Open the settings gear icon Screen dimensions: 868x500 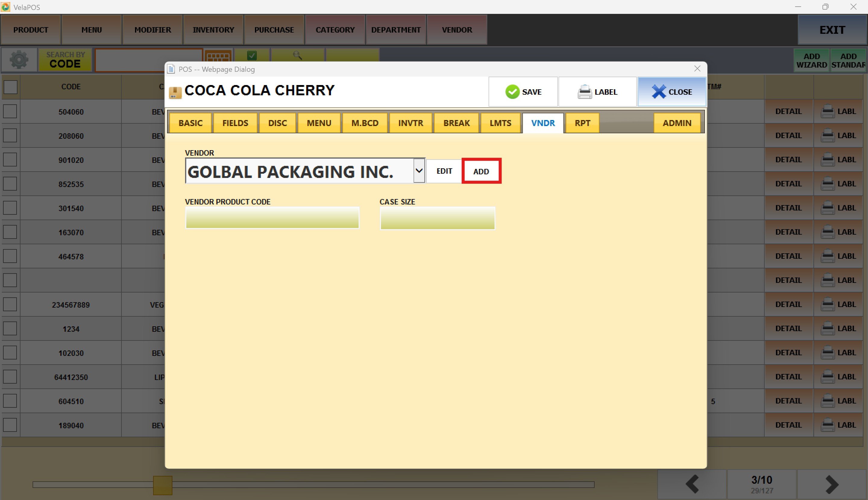19,60
